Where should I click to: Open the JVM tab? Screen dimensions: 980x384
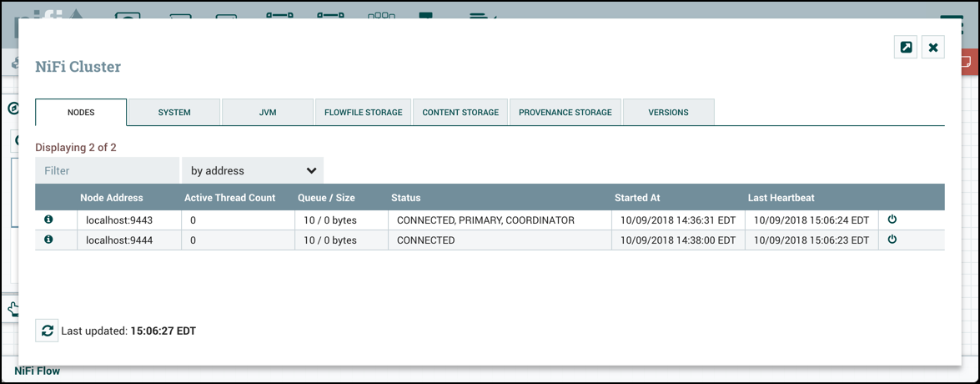pos(268,112)
